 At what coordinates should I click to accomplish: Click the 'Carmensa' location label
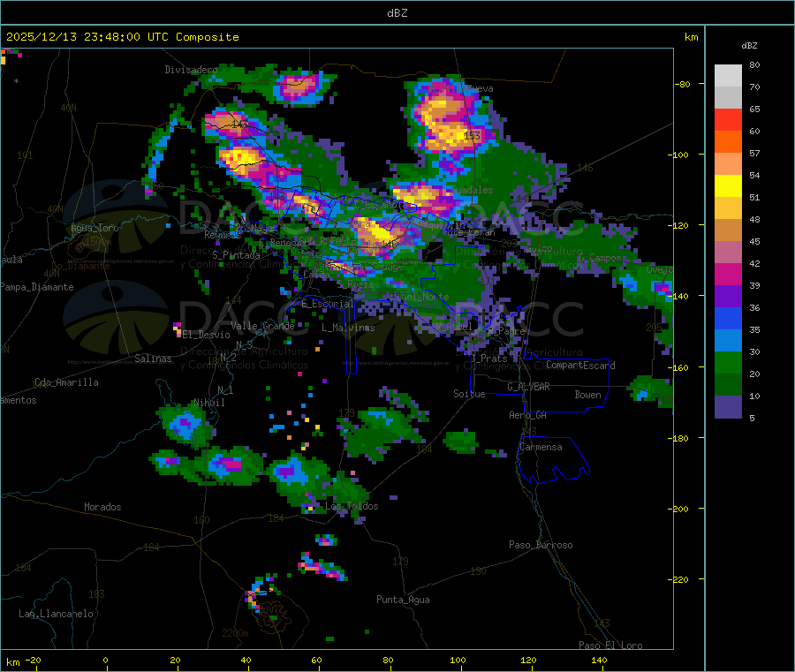tap(541, 447)
